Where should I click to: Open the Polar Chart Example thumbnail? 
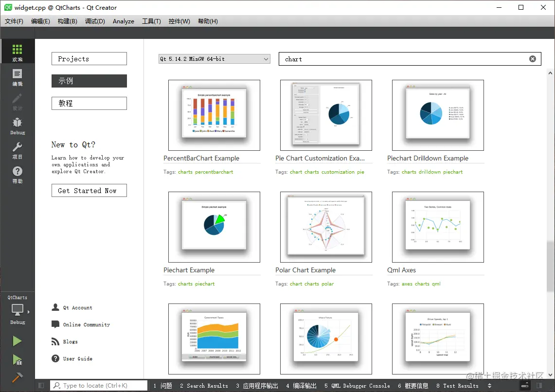click(326, 227)
